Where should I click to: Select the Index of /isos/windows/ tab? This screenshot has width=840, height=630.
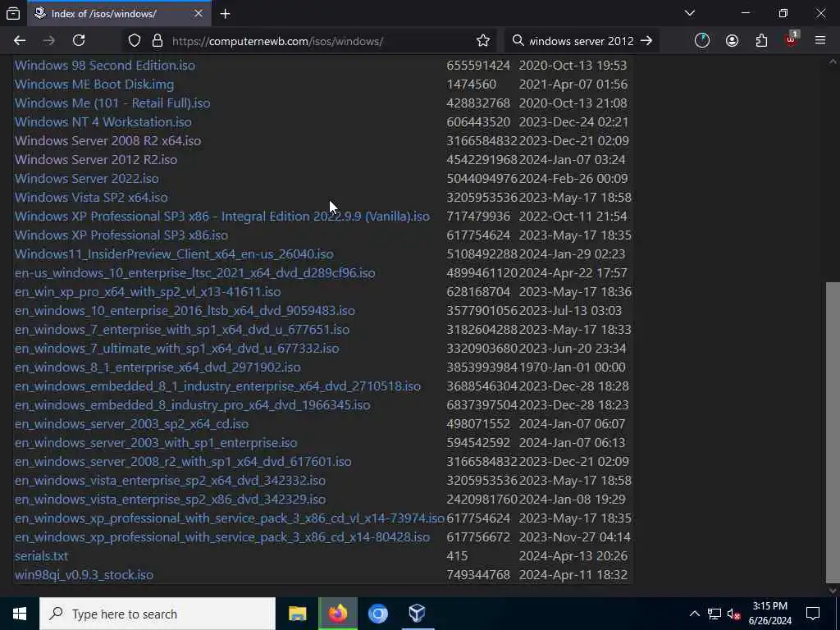tap(119, 13)
